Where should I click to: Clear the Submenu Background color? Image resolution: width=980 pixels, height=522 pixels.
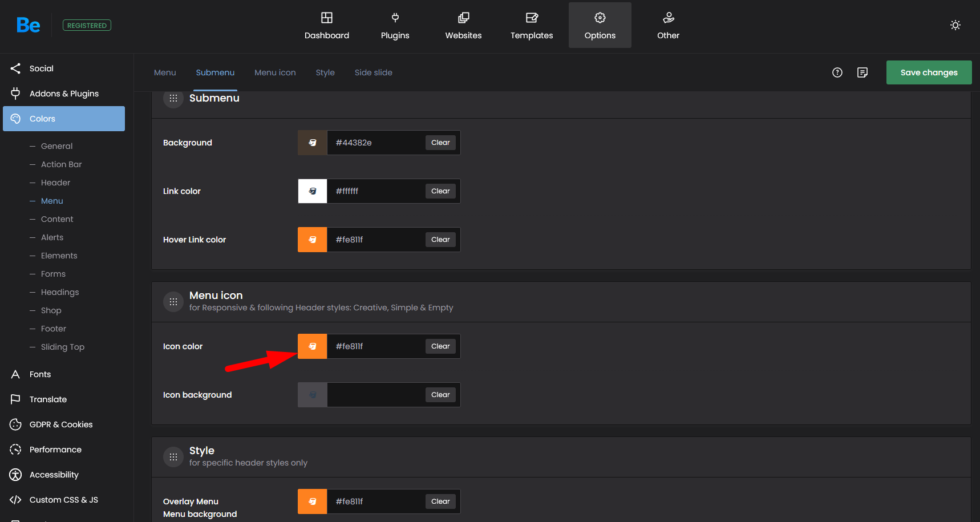pos(440,143)
